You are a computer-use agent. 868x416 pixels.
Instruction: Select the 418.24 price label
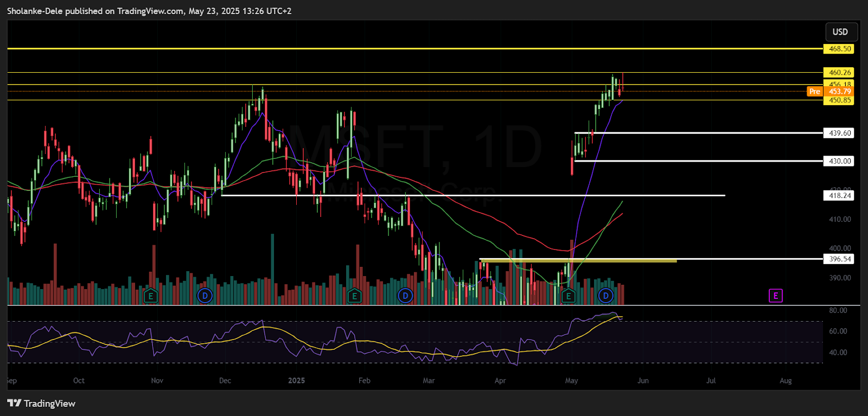pos(839,196)
